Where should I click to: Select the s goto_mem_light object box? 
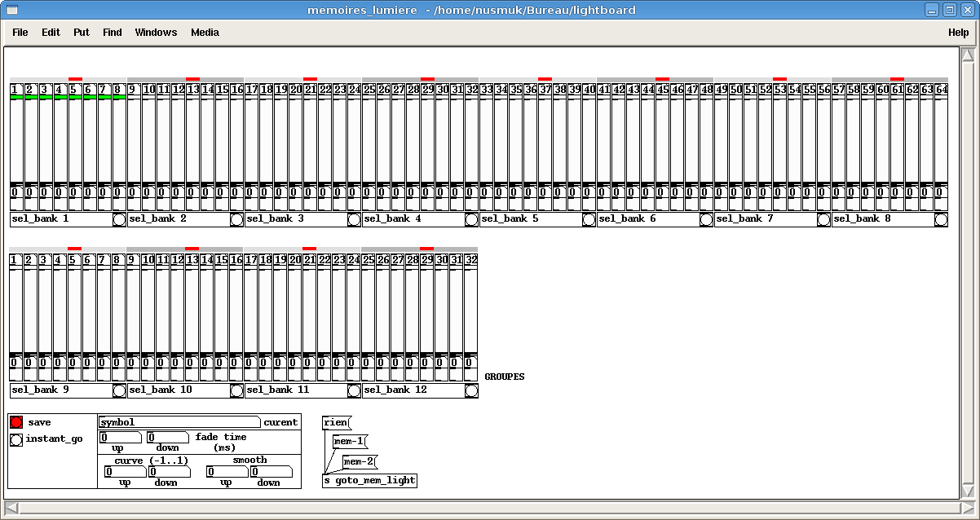[369, 481]
